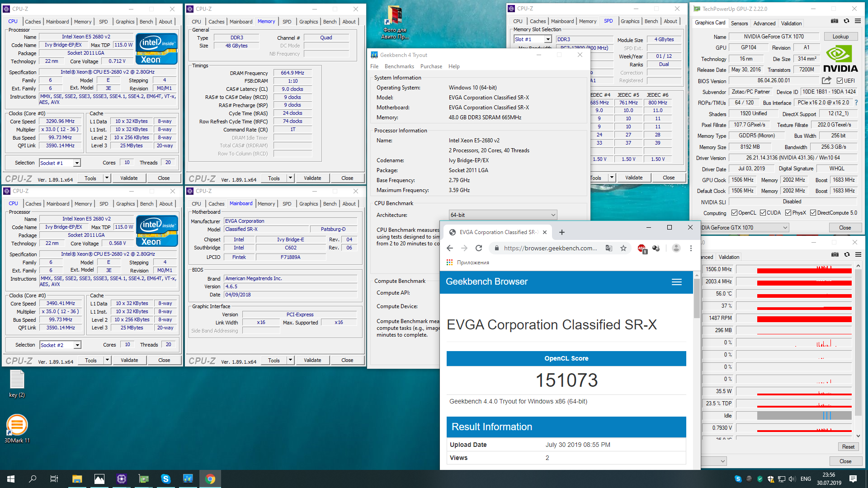Toggle the UEFI checkbox in GPU-Z
868x488 pixels.
tap(840, 81)
